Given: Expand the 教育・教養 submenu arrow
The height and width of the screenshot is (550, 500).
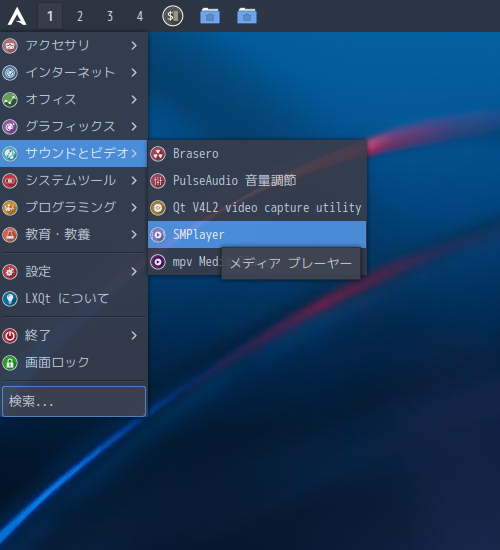Looking at the screenshot, I should 134,235.
